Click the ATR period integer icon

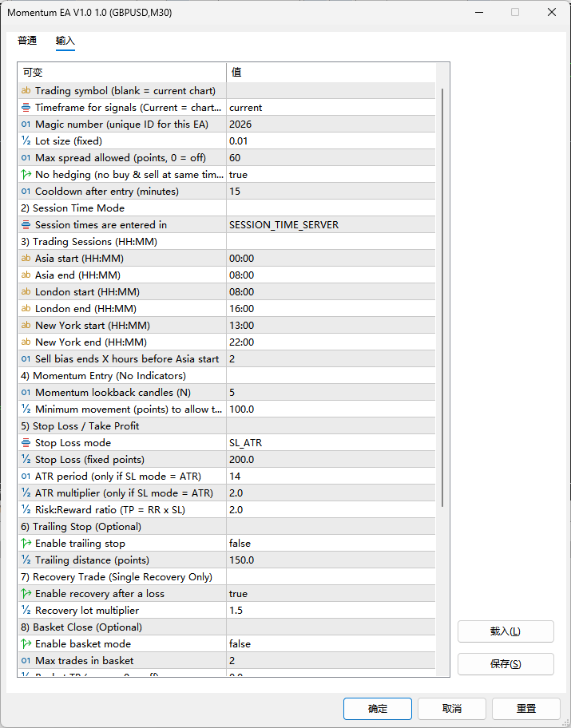26,477
